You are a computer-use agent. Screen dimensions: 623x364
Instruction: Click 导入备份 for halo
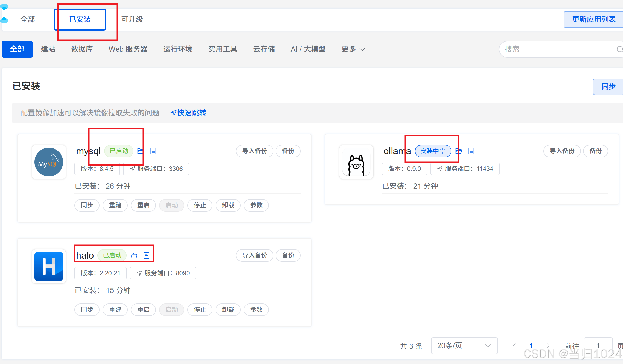(x=255, y=255)
